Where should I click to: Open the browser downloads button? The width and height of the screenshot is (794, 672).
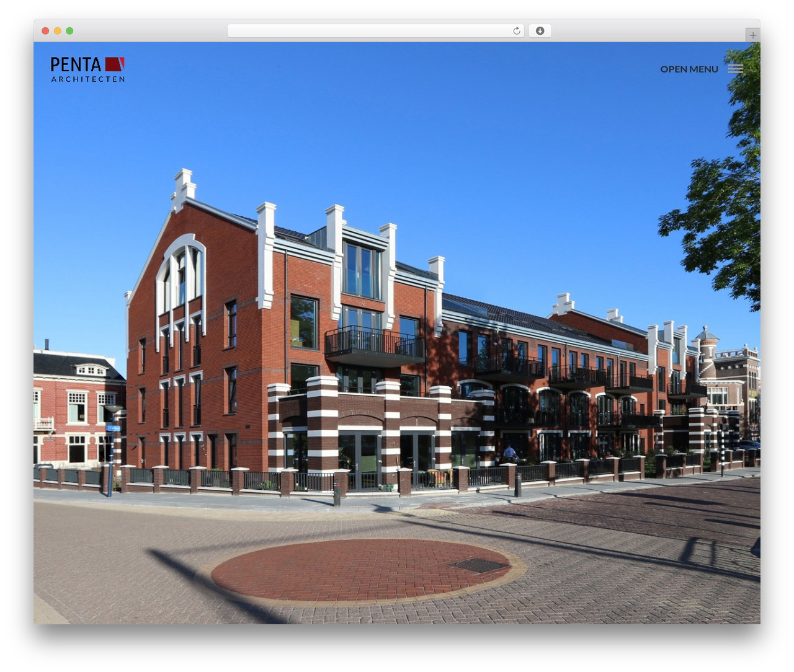(x=540, y=31)
